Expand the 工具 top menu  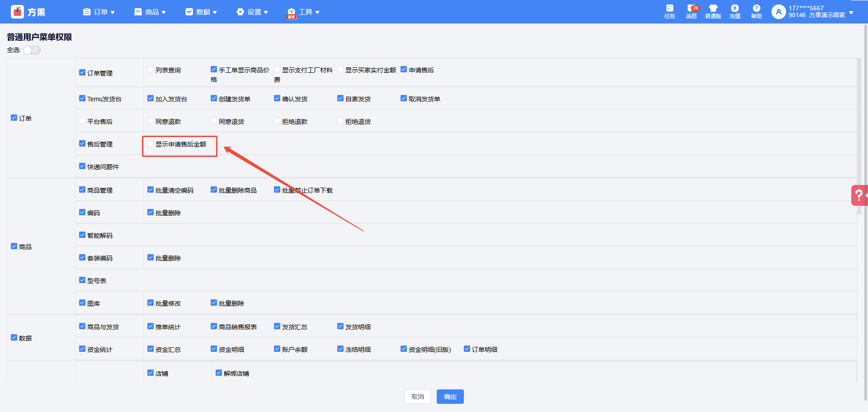(303, 12)
